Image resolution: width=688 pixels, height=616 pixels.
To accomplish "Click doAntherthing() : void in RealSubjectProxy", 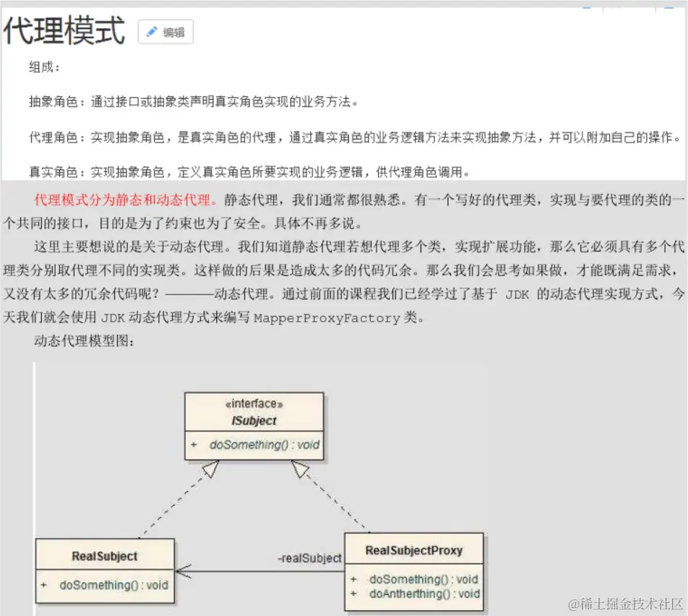I will [425, 594].
